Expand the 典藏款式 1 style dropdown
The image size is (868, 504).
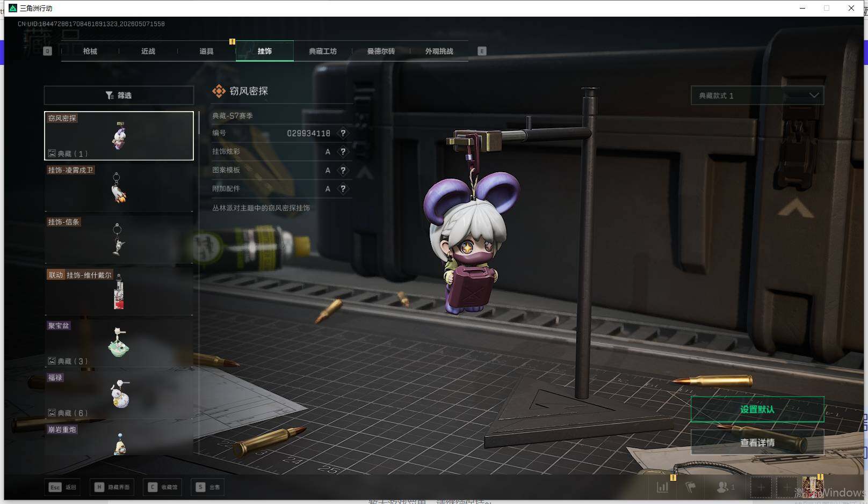click(x=757, y=96)
